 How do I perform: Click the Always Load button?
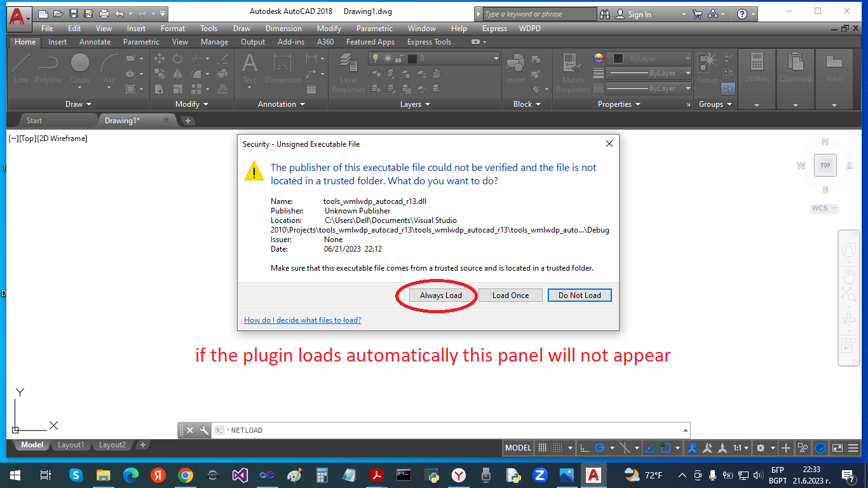[441, 295]
